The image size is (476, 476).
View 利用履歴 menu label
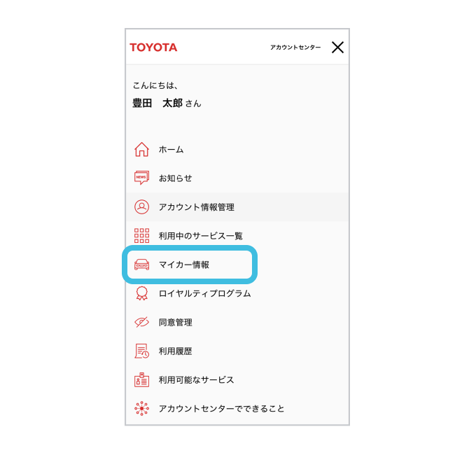tap(175, 351)
